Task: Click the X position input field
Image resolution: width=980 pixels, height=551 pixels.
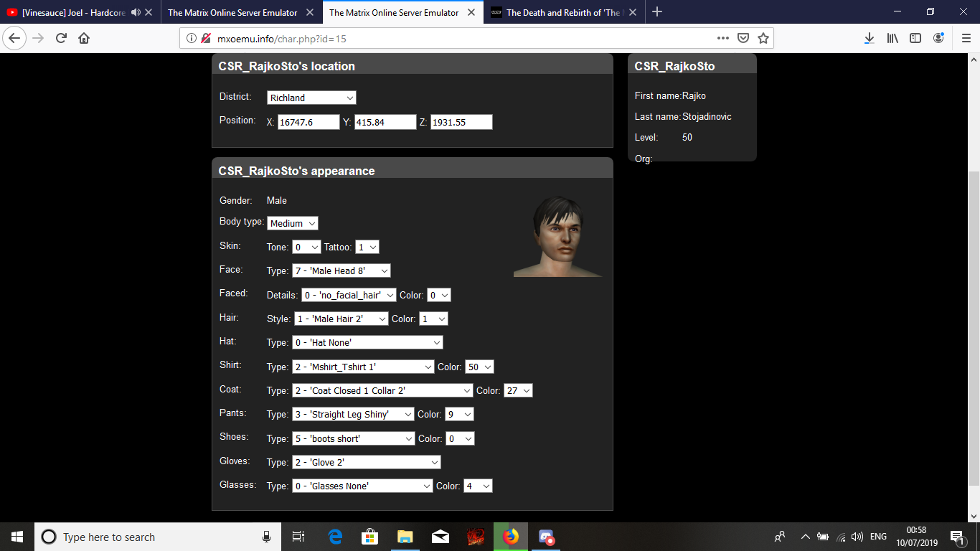Action: pos(308,122)
